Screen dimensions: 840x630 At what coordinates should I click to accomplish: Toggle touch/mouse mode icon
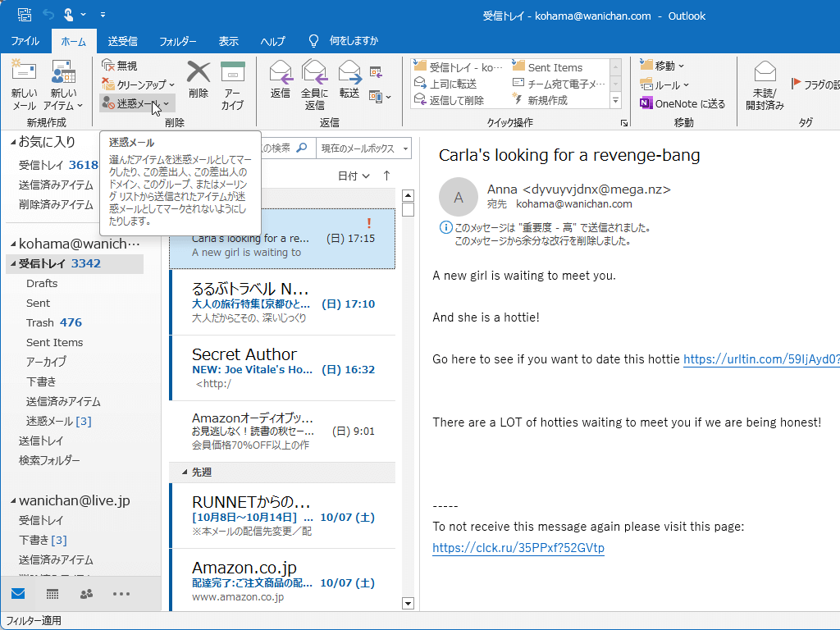point(68,15)
